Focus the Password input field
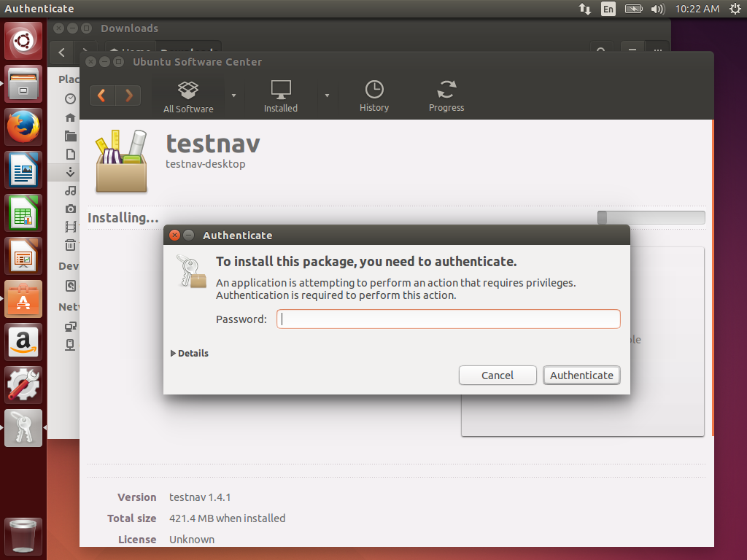The image size is (747, 560). (448, 319)
